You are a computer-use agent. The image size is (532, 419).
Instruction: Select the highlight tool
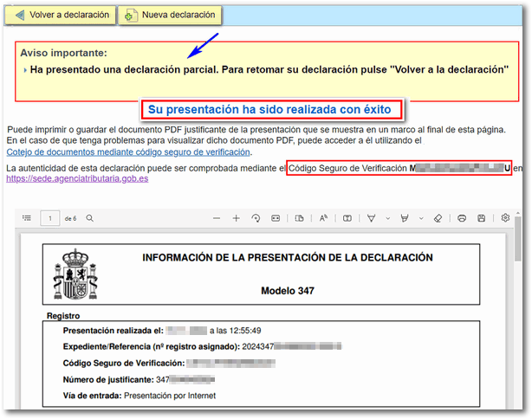pyautogui.click(x=403, y=218)
